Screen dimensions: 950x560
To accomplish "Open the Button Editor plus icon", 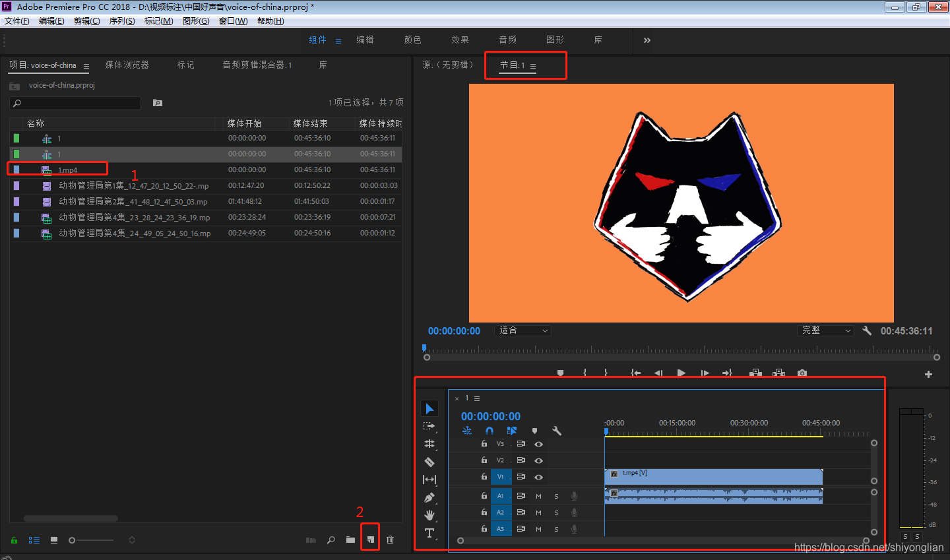I will (928, 374).
